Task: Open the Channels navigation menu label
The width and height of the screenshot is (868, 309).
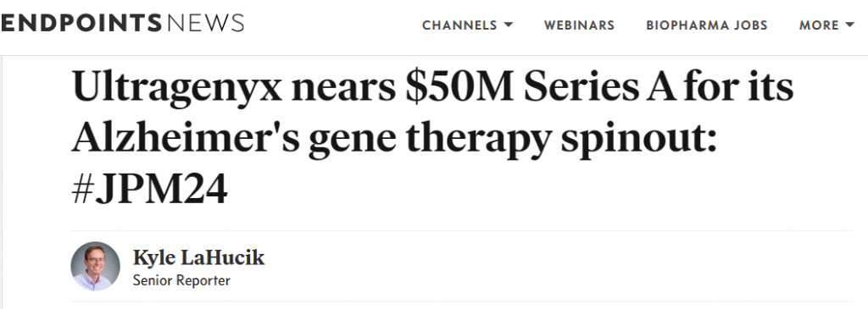Action: (459, 25)
